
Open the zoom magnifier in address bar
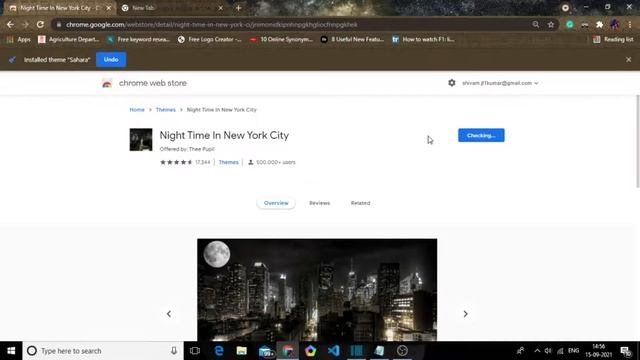coord(536,24)
